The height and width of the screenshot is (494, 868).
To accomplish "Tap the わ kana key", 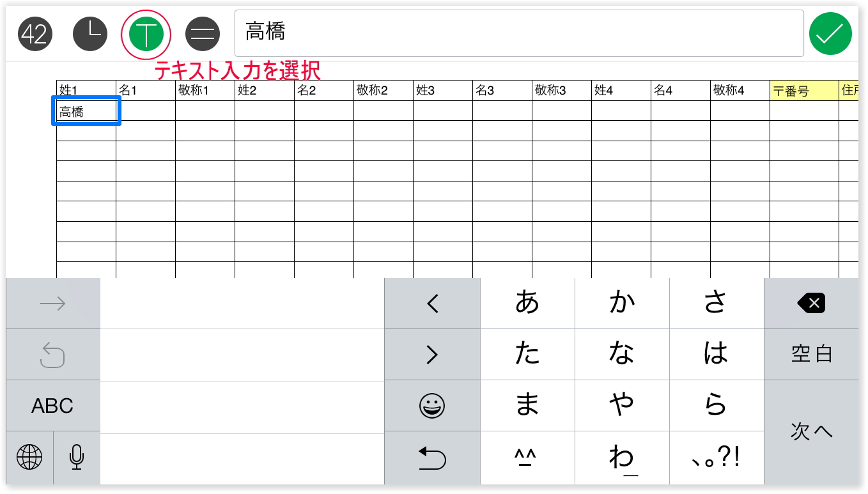I will [x=622, y=458].
